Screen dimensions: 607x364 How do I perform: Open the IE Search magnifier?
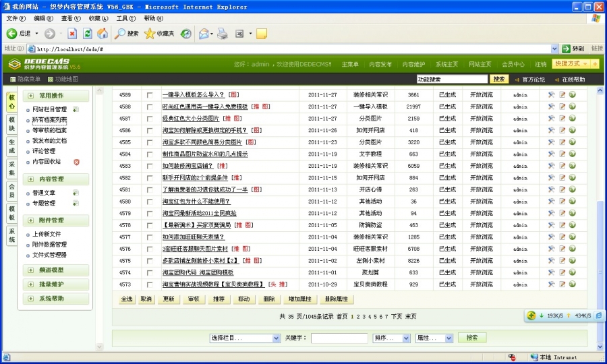(x=119, y=34)
